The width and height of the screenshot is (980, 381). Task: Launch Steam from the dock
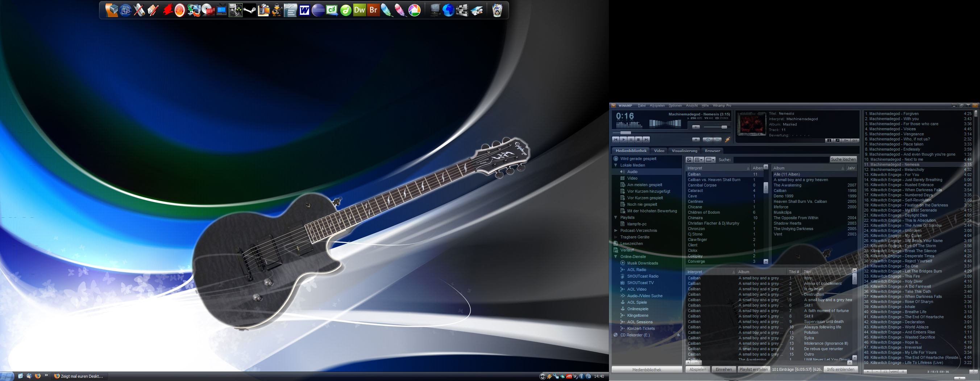click(250, 10)
